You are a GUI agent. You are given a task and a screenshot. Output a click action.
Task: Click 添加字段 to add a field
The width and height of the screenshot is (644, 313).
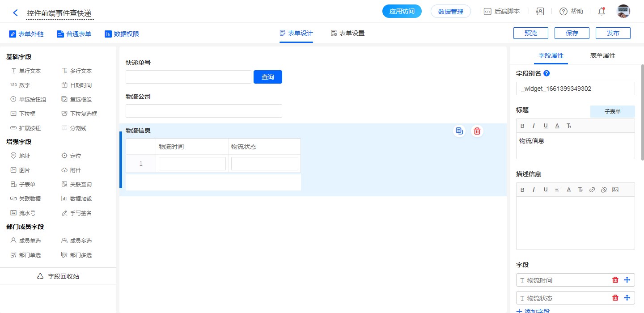click(x=533, y=311)
